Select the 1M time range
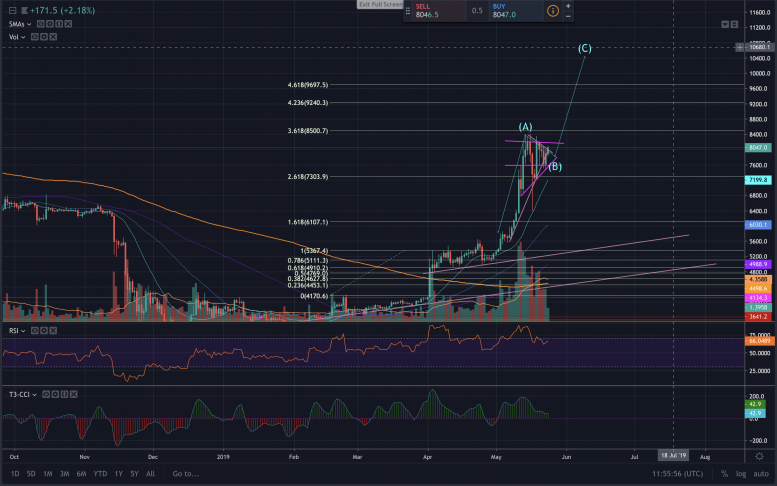 (48, 474)
